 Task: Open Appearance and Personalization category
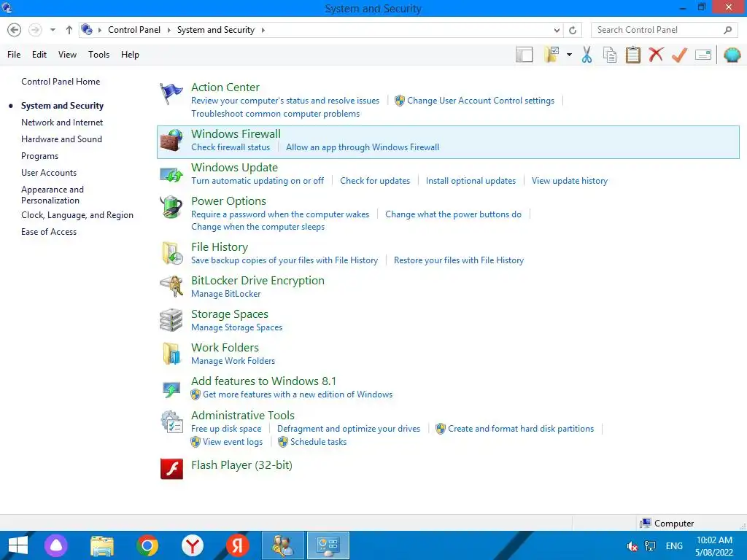click(x=53, y=195)
